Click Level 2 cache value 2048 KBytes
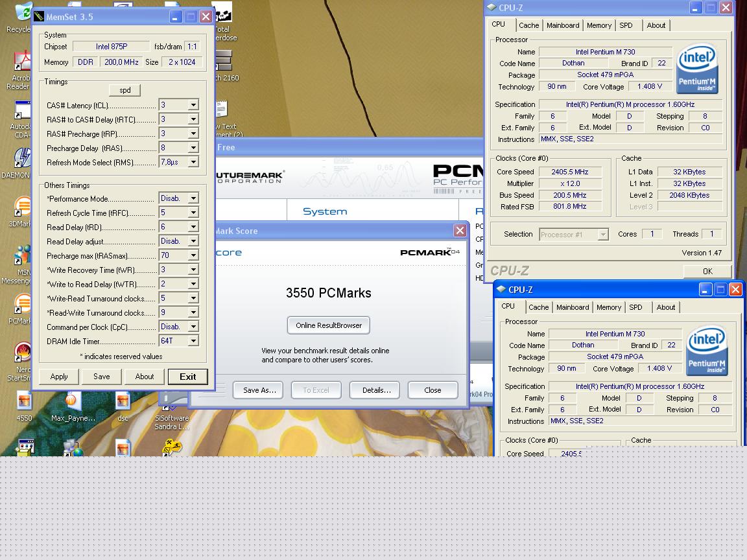The height and width of the screenshot is (560, 747). click(689, 195)
